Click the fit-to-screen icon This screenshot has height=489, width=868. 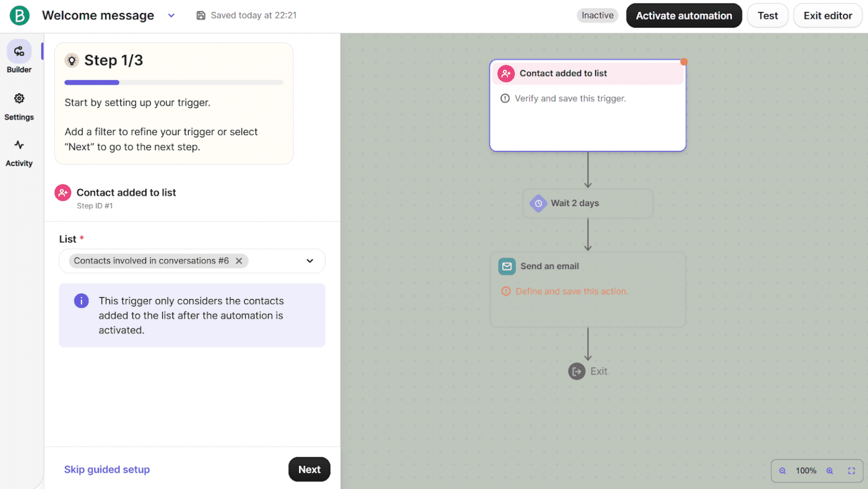(x=852, y=471)
